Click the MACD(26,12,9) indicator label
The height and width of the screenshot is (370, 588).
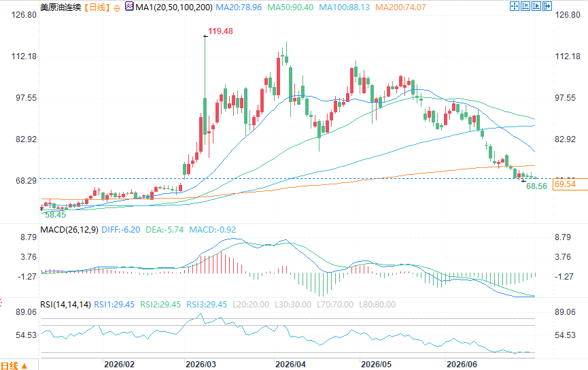69,230
